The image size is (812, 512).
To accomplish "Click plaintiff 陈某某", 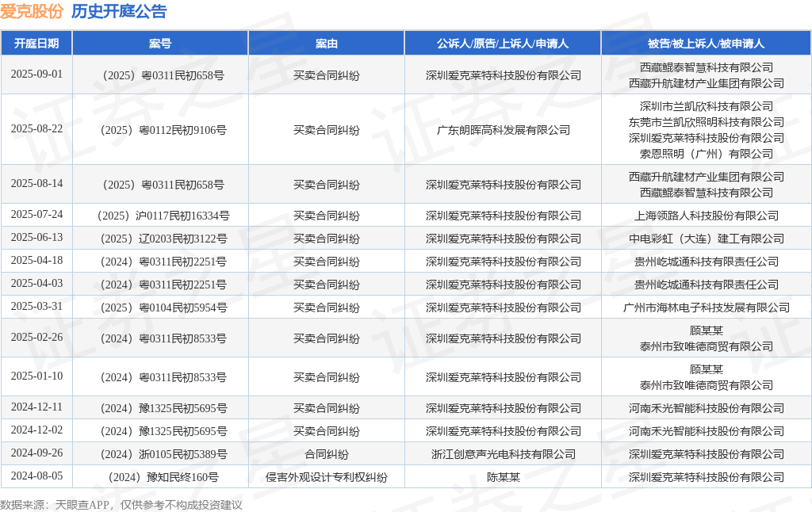I will point(503,477).
